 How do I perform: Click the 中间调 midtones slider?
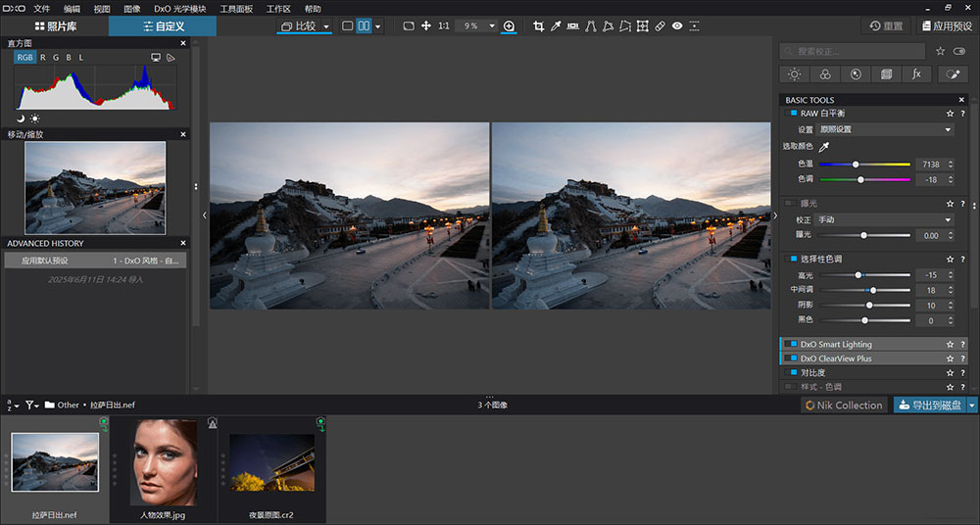coord(865,290)
